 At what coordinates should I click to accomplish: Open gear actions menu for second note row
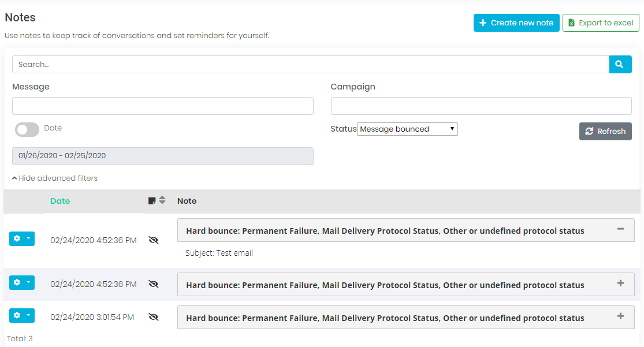click(x=22, y=283)
